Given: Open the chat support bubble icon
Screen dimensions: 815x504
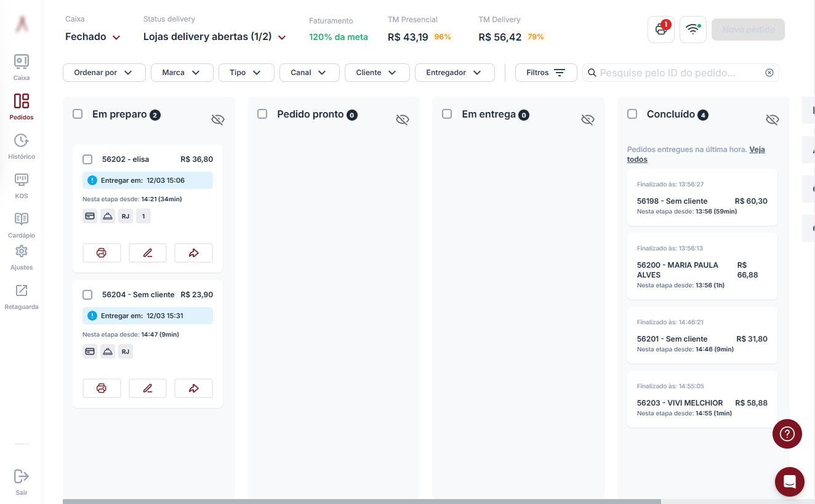Looking at the screenshot, I should pos(789,482).
